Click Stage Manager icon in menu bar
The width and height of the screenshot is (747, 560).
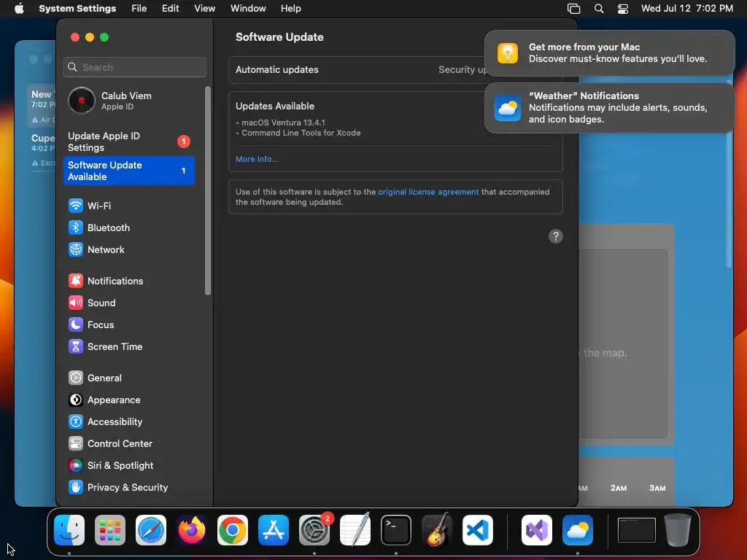(x=573, y=9)
